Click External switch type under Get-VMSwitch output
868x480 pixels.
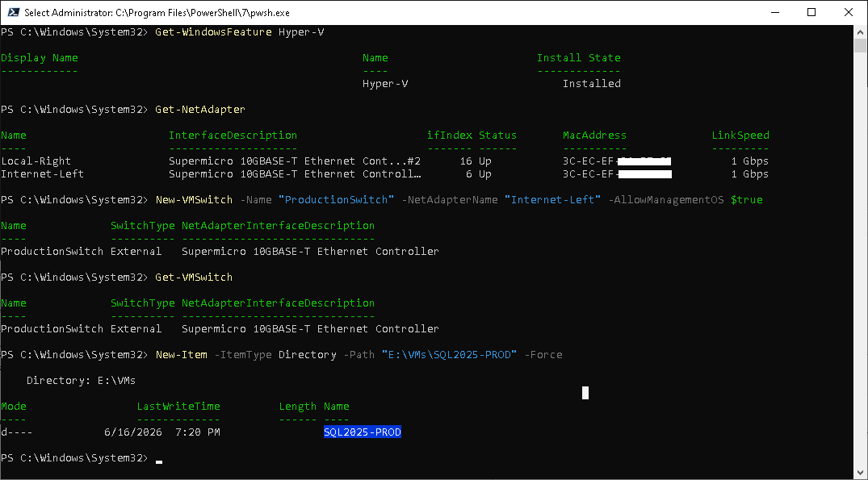pyautogui.click(x=136, y=328)
